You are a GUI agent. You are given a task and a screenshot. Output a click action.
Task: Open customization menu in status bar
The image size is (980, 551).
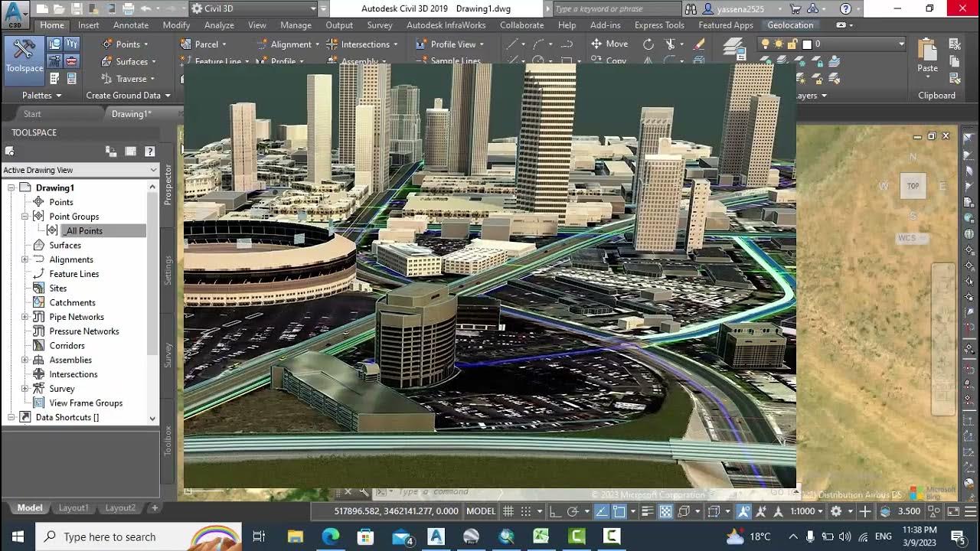tap(970, 510)
